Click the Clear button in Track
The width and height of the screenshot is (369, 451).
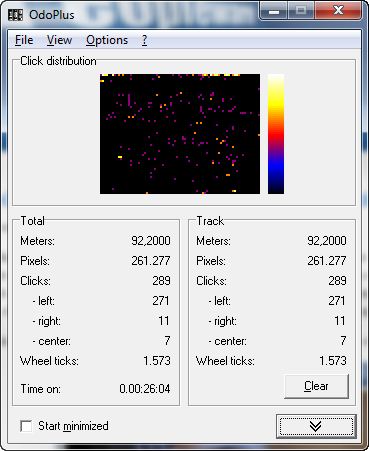pos(316,386)
